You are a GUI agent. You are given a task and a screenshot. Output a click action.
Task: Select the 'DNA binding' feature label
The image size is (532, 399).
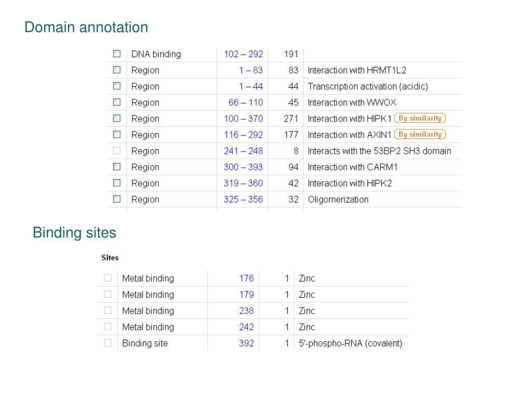click(x=156, y=54)
